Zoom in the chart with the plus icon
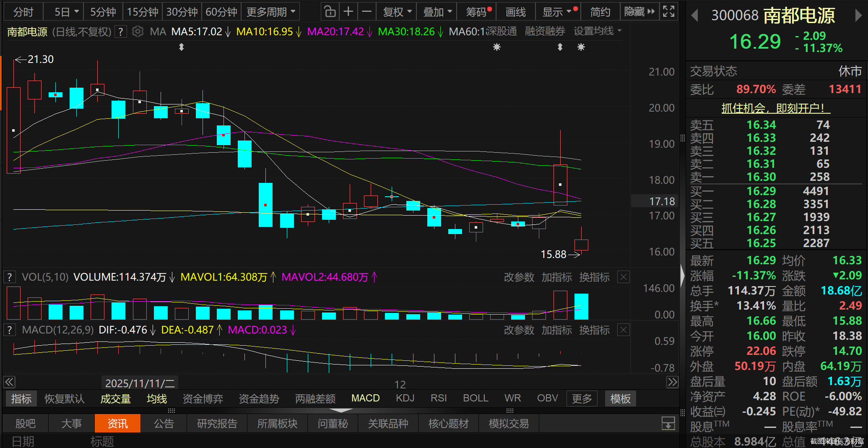This screenshot has width=868, height=448. click(348, 11)
